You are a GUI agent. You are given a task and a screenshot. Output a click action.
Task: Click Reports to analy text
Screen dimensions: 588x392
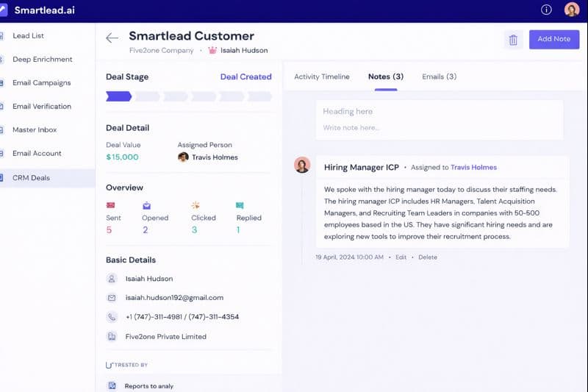149,386
